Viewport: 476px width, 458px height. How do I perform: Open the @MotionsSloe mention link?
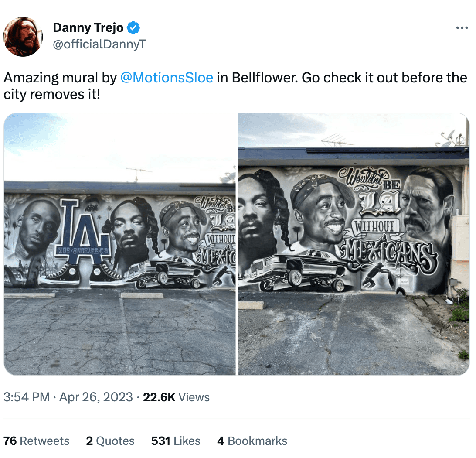(x=167, y=78)
